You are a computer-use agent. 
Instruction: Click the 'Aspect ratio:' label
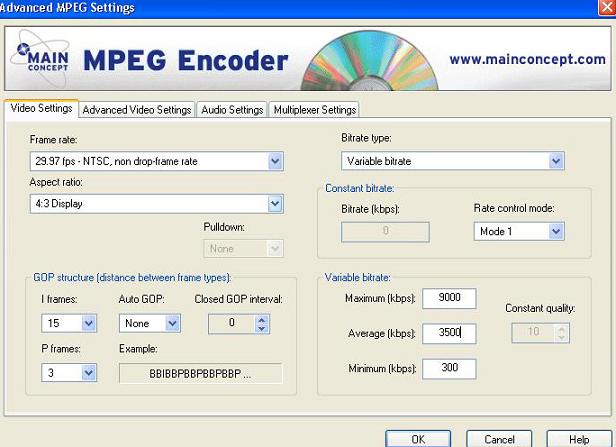(56, 182)
